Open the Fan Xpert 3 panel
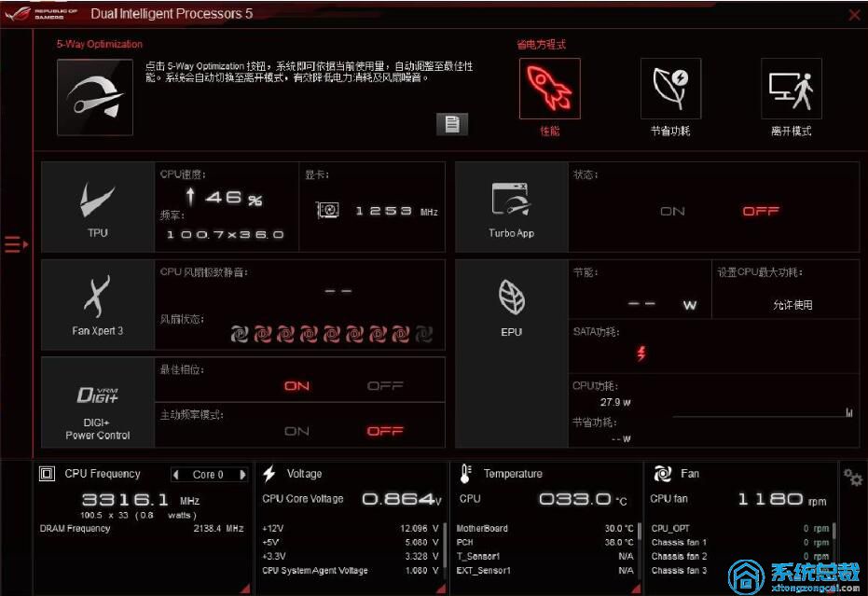 (x=98, y=305)
